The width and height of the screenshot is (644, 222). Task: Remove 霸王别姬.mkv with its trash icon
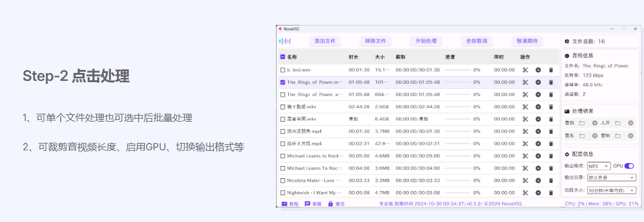coord(551,106)
